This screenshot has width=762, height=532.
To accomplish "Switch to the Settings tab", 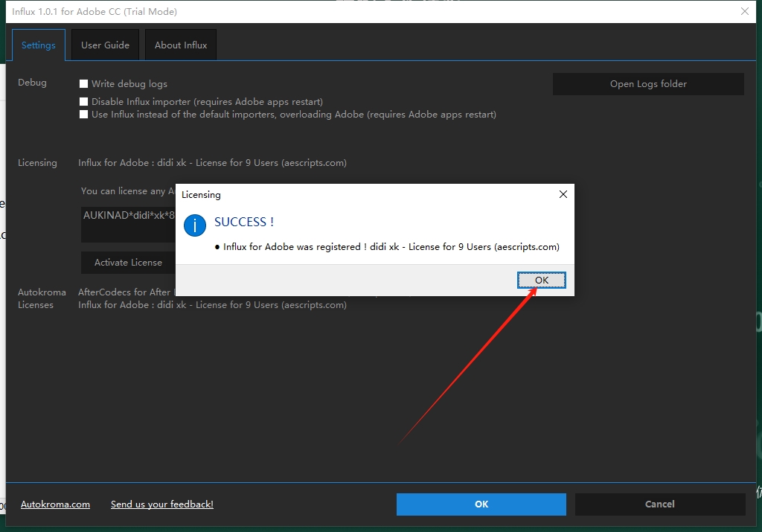I will (39, 45).
